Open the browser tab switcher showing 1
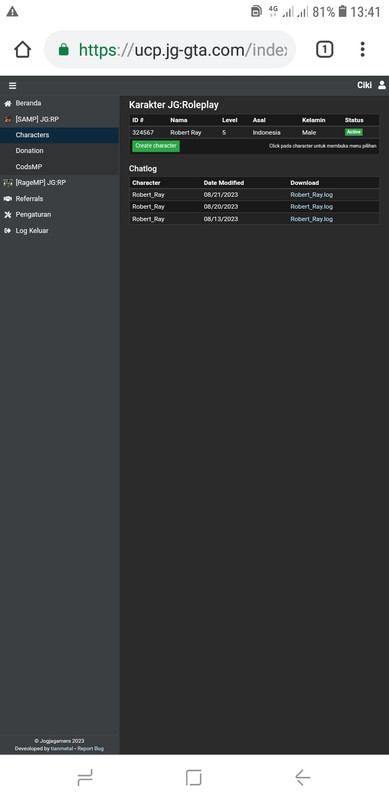 tap(325, 49)
